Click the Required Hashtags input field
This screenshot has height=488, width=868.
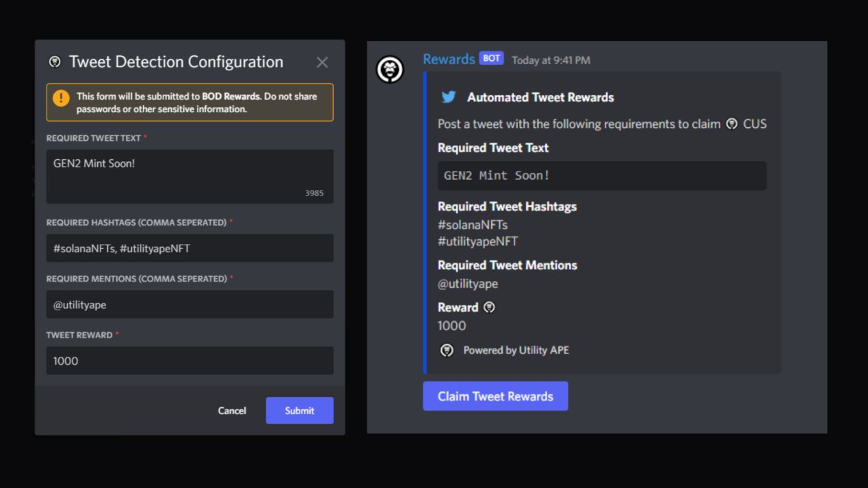pos(189,248)
